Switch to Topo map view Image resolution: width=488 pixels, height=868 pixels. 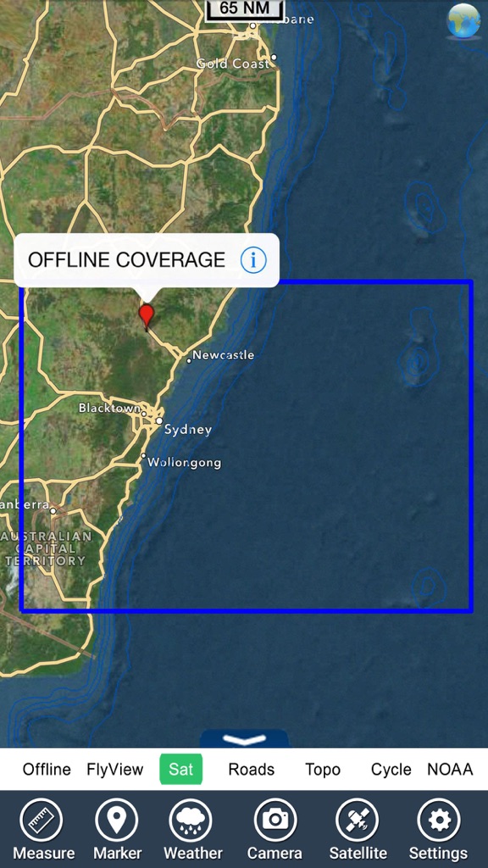[323, 770]
